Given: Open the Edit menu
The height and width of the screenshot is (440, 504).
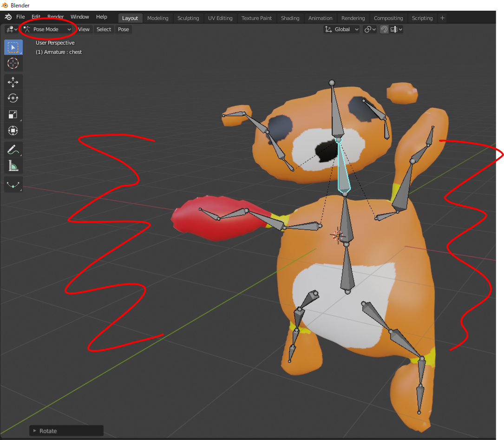Looking at the screenshot, I should tap(36, 17).
